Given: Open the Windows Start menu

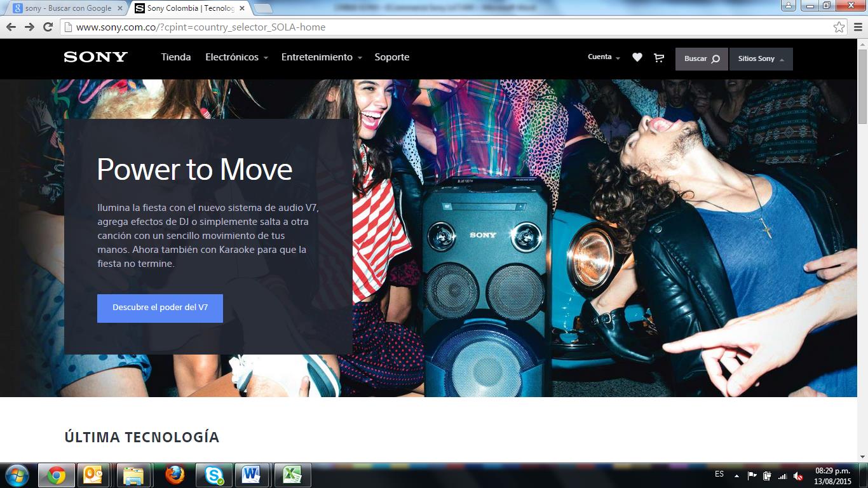Looking at the screenshot, I should pyautogui.click(x=16, y=475).
